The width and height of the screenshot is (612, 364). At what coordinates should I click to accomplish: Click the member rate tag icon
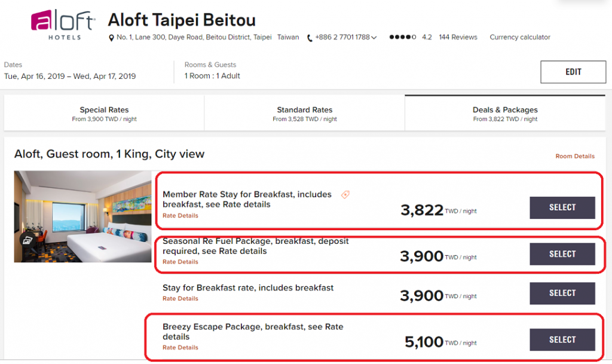point(345,195)
